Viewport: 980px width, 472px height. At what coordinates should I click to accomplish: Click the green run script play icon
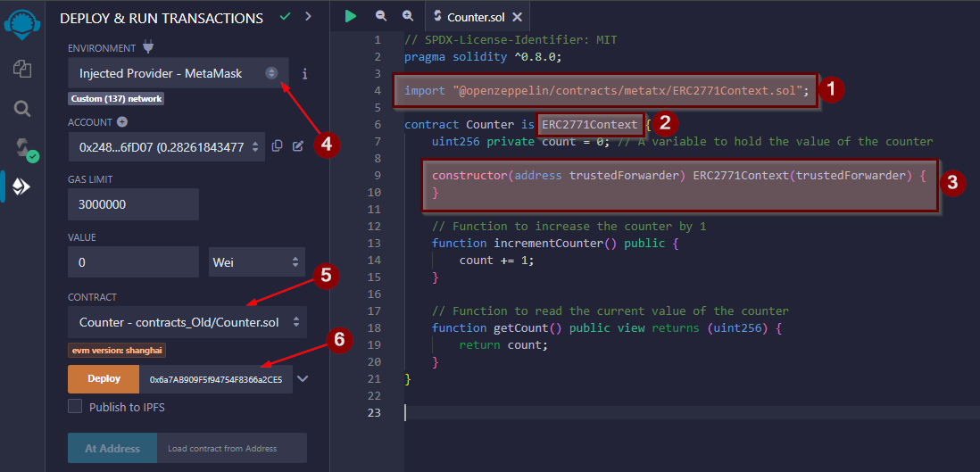(x=351, y=16)
